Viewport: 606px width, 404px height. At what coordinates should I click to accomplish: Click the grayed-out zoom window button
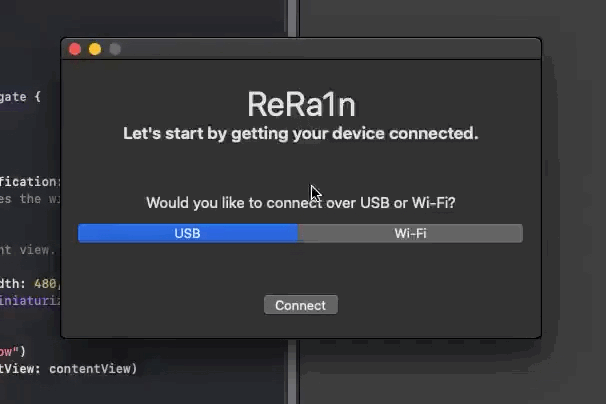115,49
